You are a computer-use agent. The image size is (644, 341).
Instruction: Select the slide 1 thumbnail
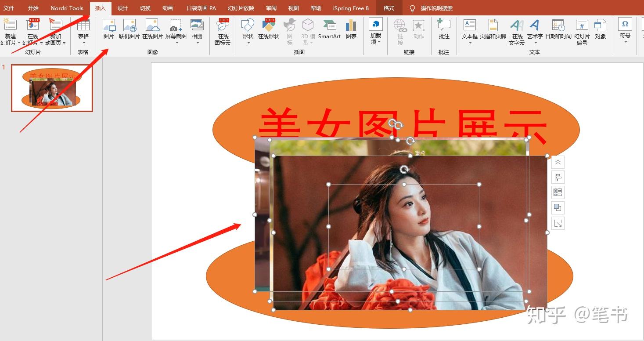pyautogui.click(x=51, y=88)
